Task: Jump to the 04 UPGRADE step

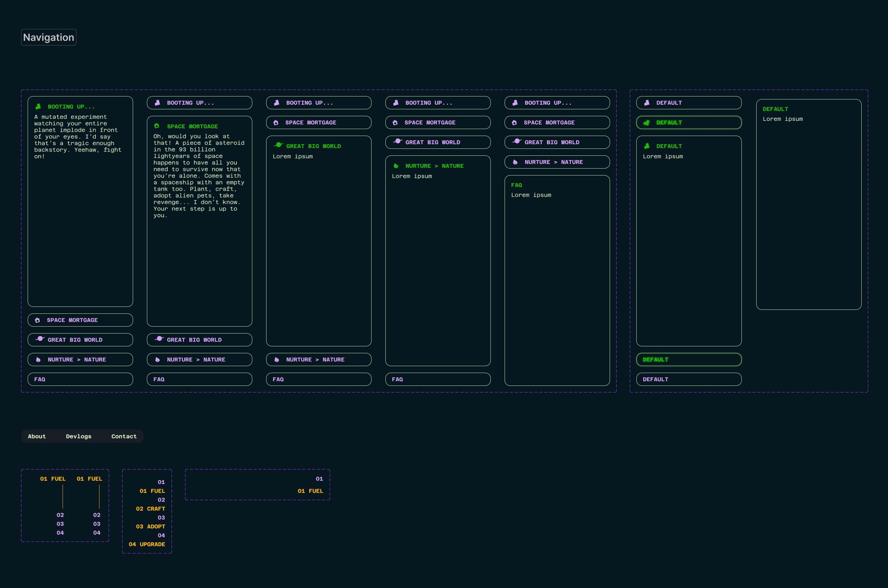Action: click(x=147, y=544)
